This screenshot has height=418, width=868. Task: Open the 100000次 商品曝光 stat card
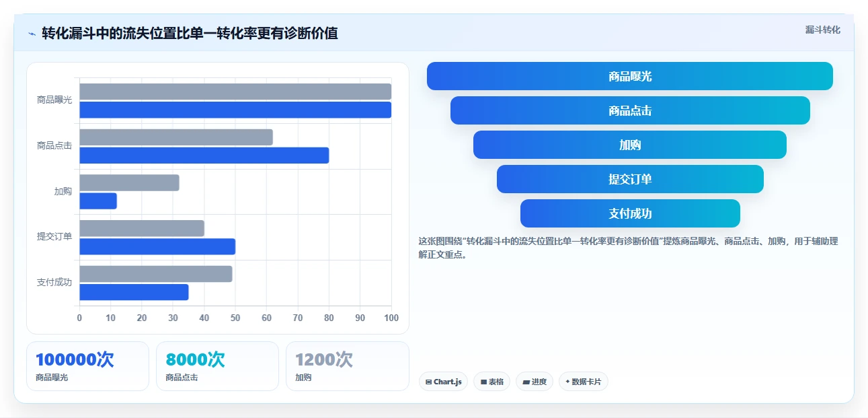tap(87, 366)
